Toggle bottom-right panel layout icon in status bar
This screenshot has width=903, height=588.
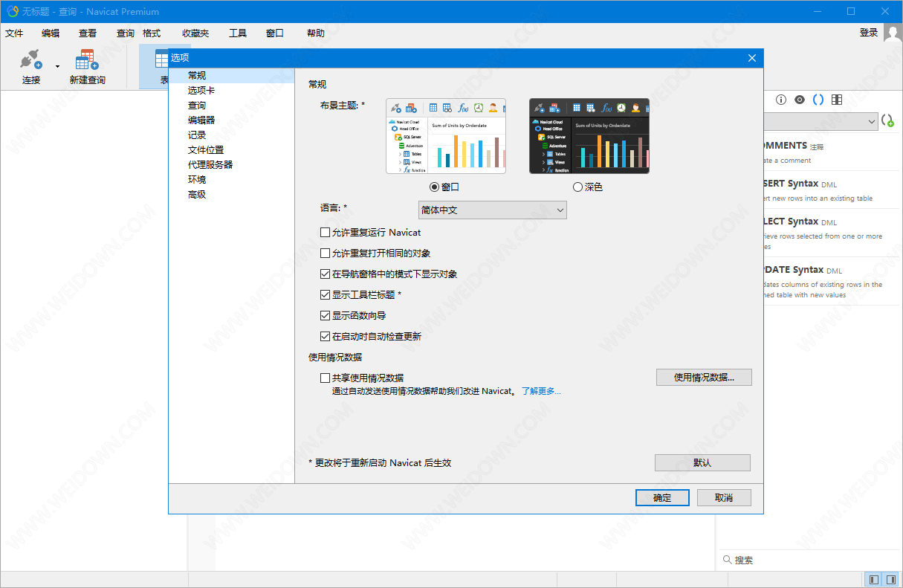click(x=890, y=579)
